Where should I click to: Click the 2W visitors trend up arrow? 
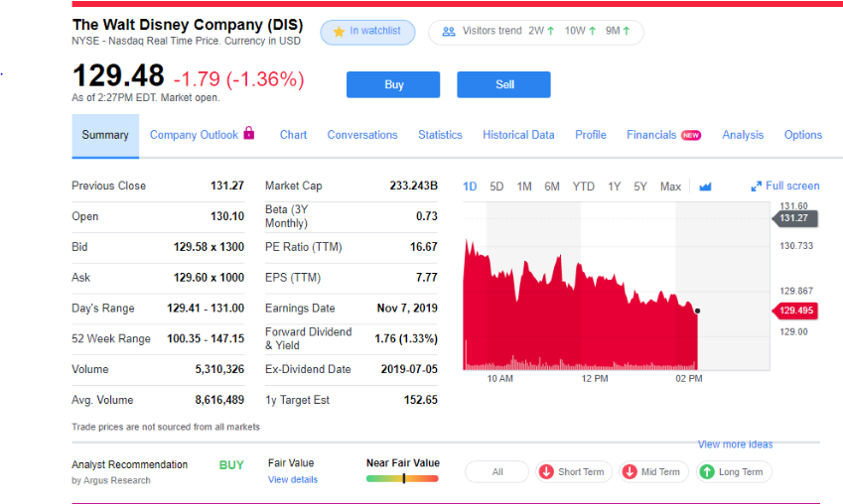550,31
